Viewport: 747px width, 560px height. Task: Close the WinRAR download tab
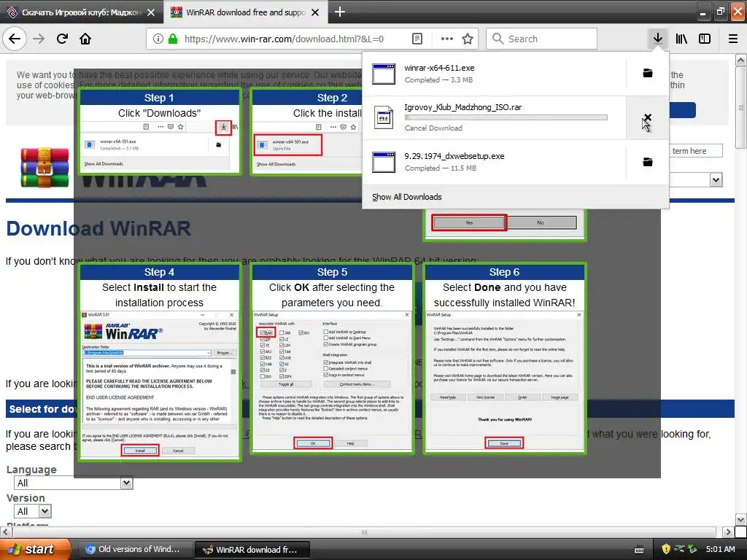(x=315, y=12)
